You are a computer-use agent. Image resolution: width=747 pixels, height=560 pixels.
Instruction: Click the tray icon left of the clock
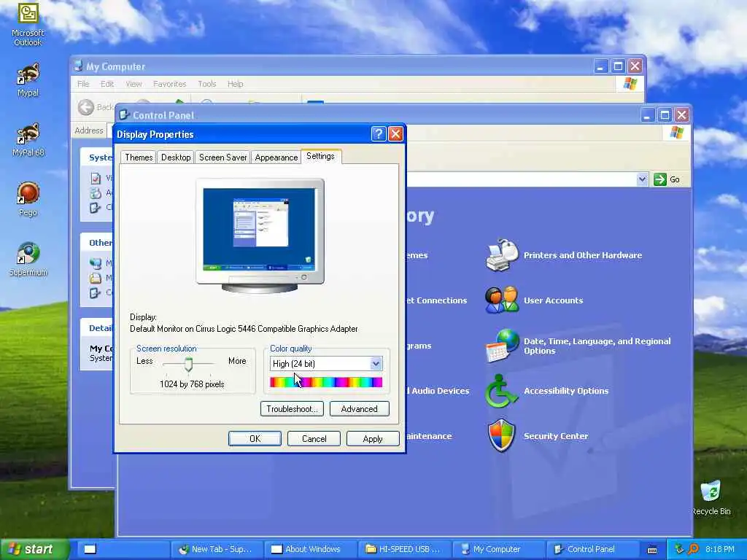[x=693, y=549]
